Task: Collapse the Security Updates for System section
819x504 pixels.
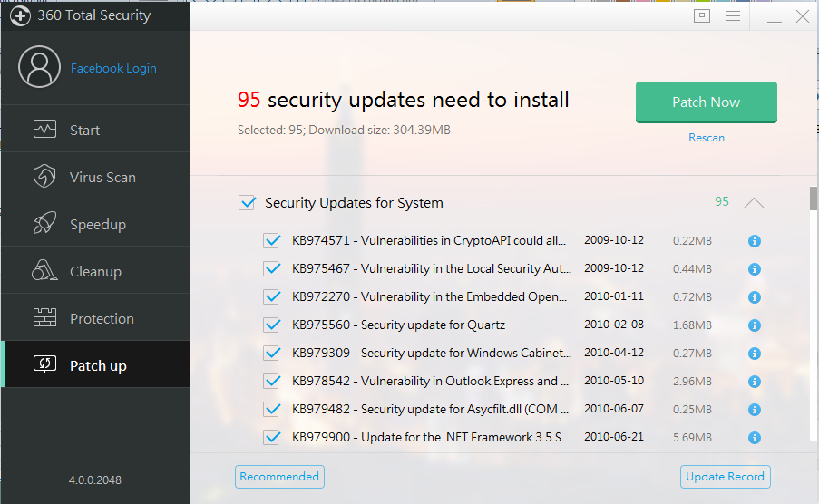Action: coord(754,203)
